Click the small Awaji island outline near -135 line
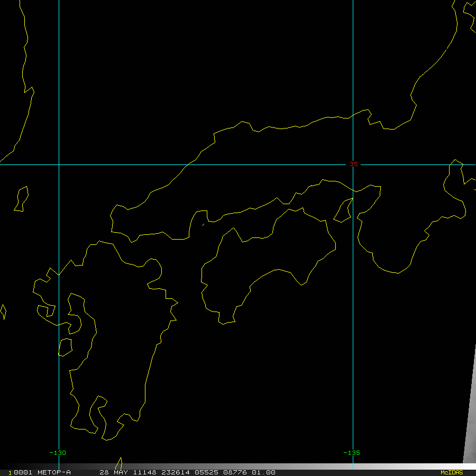Screen dimensions: 476x476 pyautogui.click(x=343, y=210)
